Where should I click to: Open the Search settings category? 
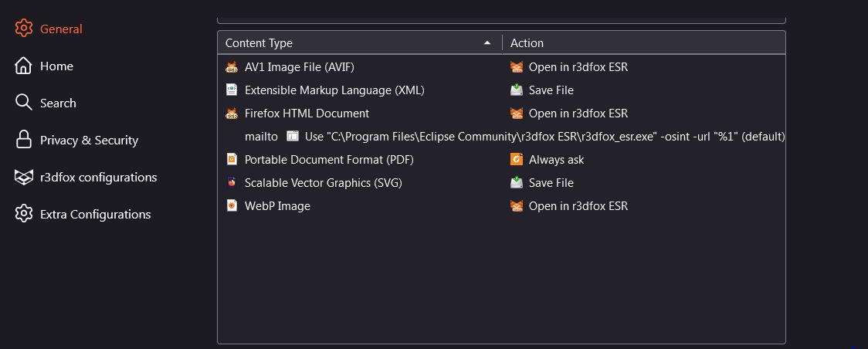click(x=46, y=103)
